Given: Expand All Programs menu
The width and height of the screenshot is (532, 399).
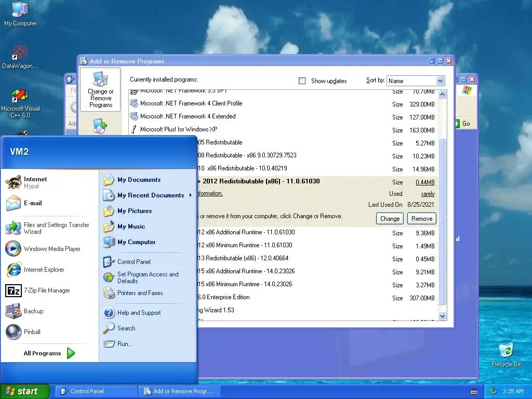Looking at the screenshot, I should pyautogui.click(x=49, y=353).
